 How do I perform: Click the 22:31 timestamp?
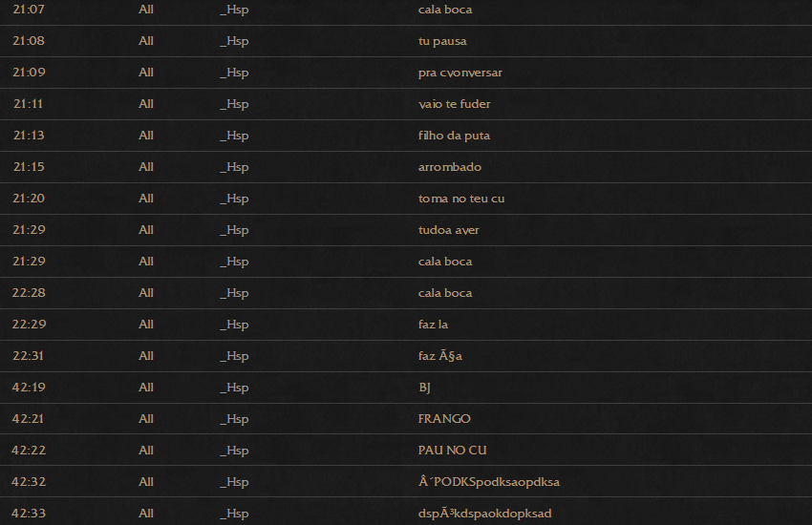click(x=28, y=355)
